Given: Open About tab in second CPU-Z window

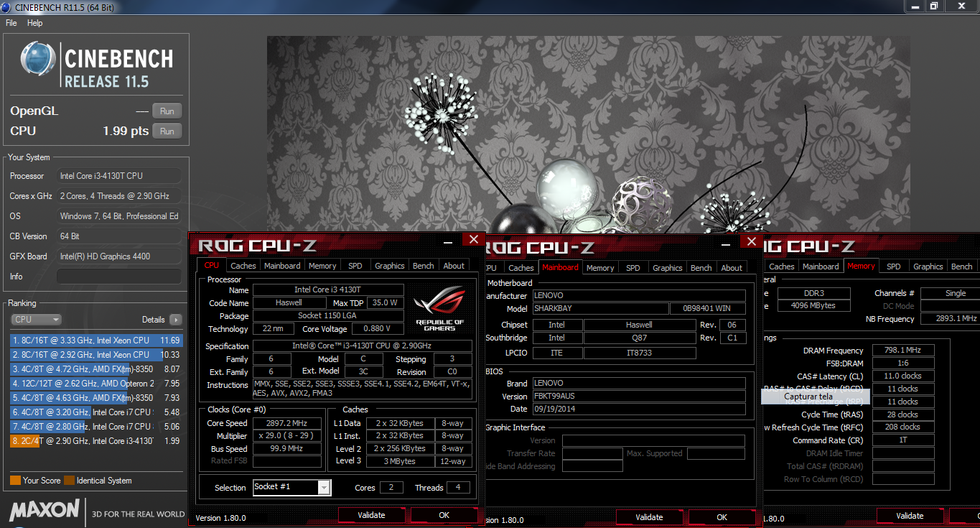Looking at the screenshot, I should tap(732, 267).
